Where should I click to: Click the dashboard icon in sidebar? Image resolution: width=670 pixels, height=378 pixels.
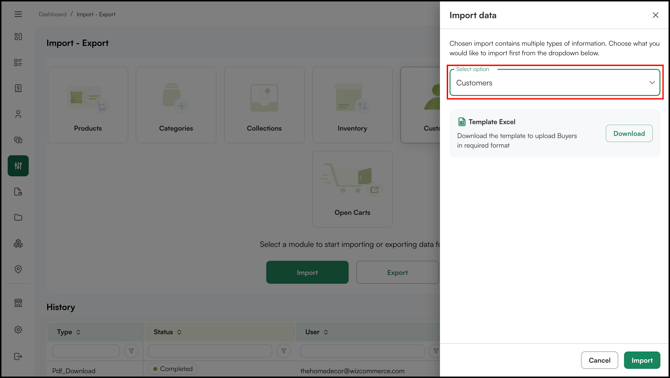pyautogui.click(x=18, y=37)
